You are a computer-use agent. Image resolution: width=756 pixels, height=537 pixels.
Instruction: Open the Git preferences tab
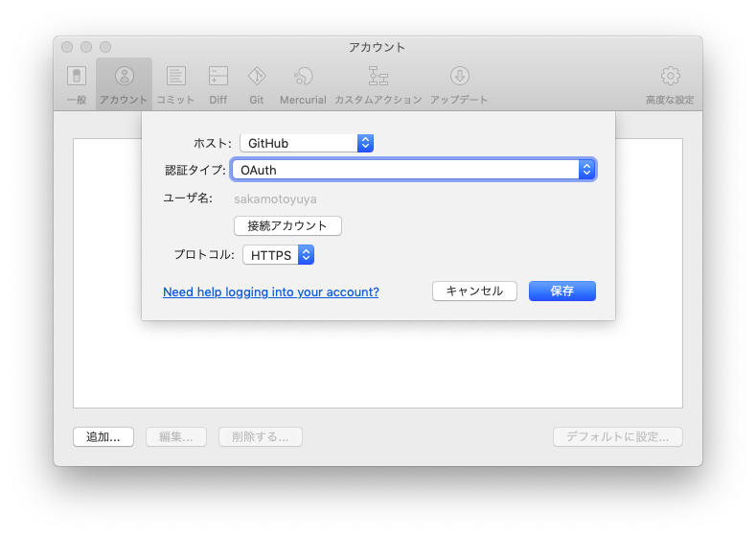[x=257, y=84]
